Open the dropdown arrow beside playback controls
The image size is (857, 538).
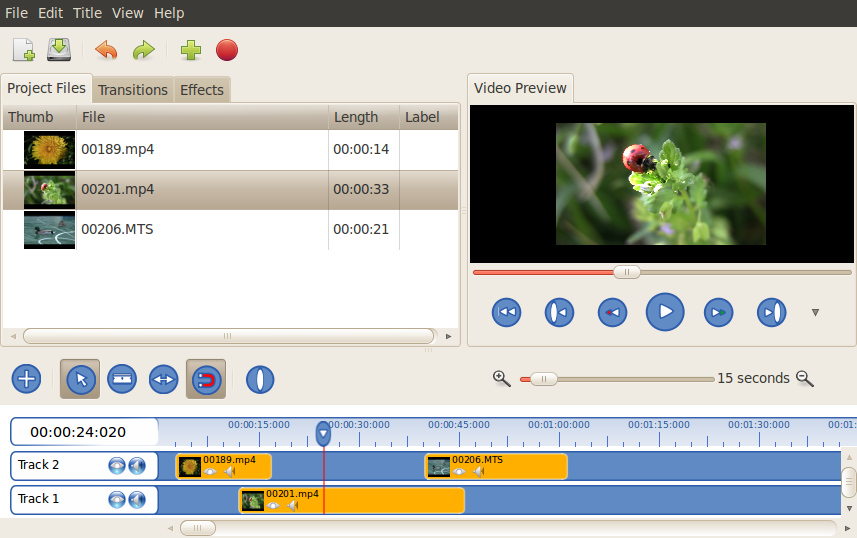(815, 313)
